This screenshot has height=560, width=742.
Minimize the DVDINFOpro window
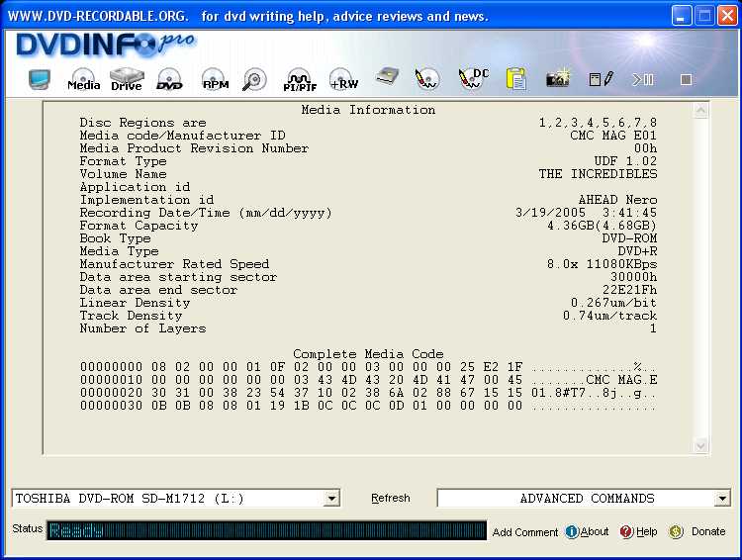[x=681, y=16]
